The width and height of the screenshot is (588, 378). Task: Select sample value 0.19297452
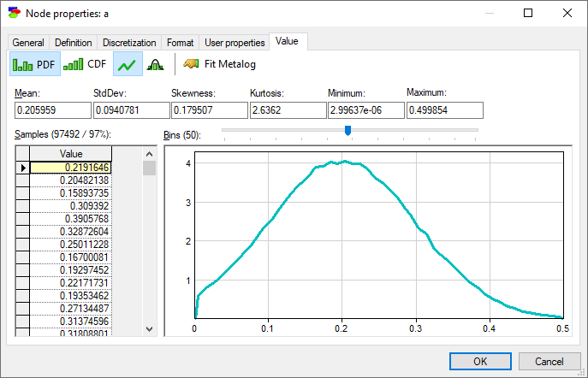(70, 269)
